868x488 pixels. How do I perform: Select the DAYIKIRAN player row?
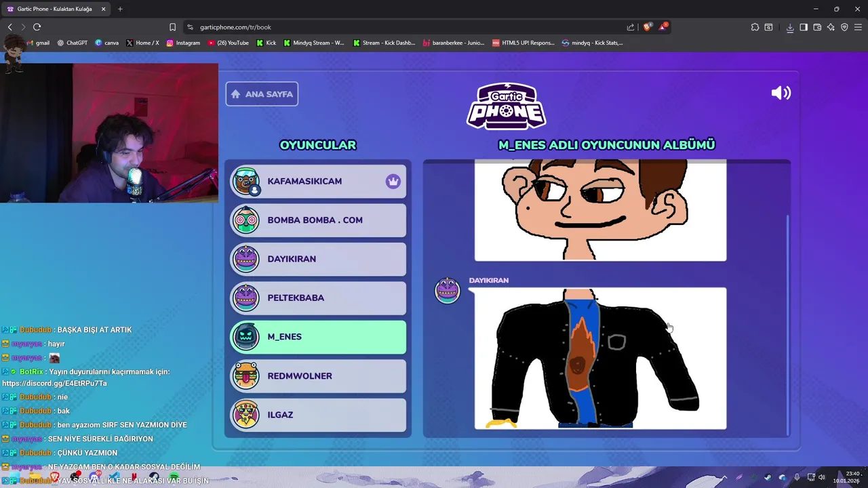click(x=318, y=259)
